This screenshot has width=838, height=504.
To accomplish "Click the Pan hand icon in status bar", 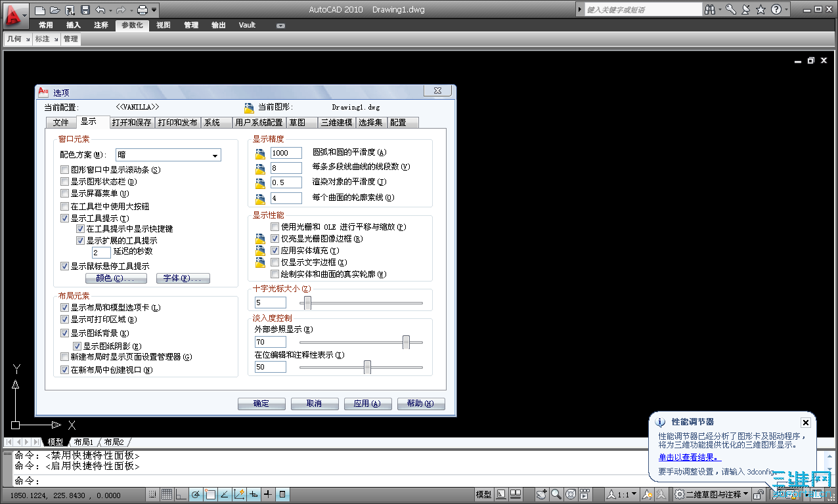I will point(542,494).
